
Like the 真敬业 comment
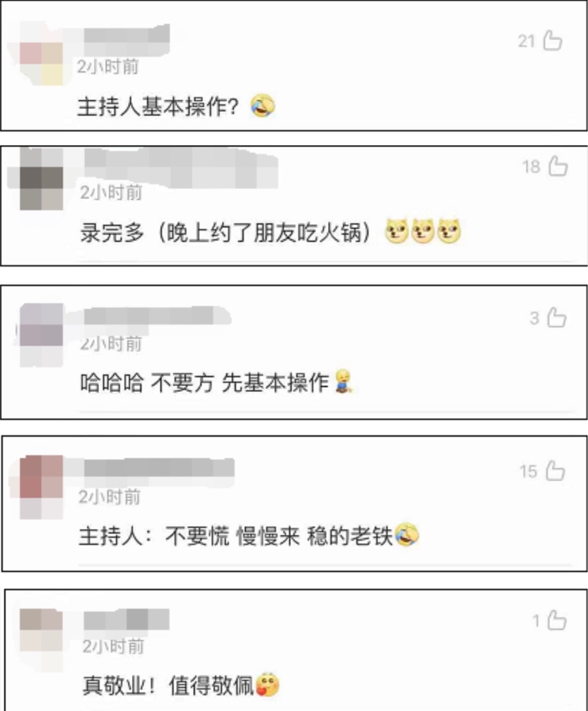tap(557, 620)
